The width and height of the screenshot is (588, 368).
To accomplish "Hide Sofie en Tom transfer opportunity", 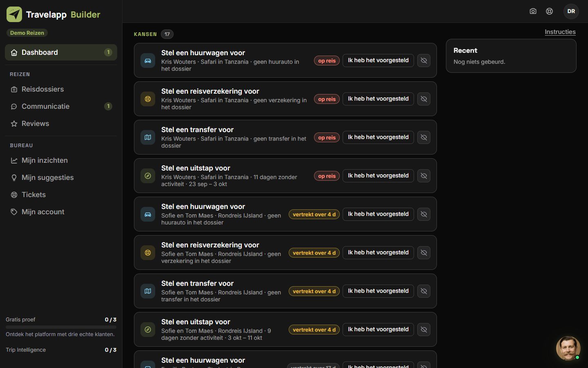I will coord(424,291).
